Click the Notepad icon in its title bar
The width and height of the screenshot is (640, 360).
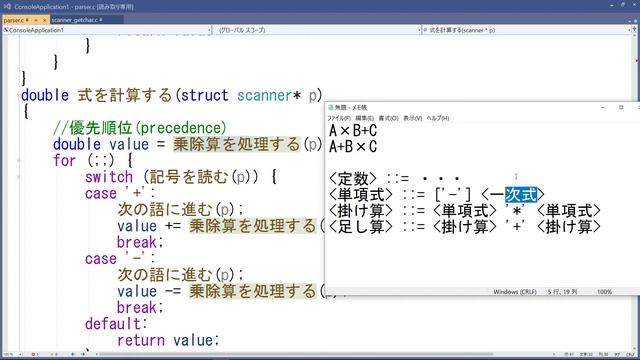pyautogui.click(x=331, y=108)
